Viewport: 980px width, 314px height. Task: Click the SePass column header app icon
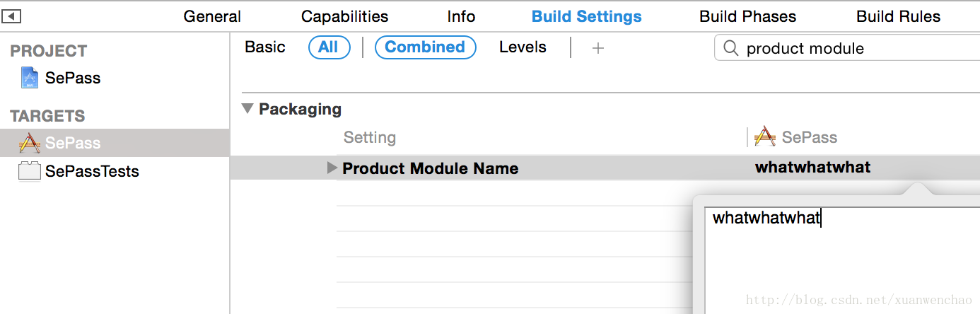(x=765, y=136)
